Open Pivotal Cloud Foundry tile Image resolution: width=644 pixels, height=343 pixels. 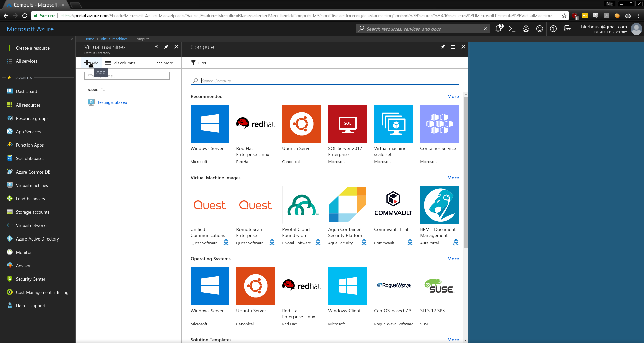click(302, 215)
